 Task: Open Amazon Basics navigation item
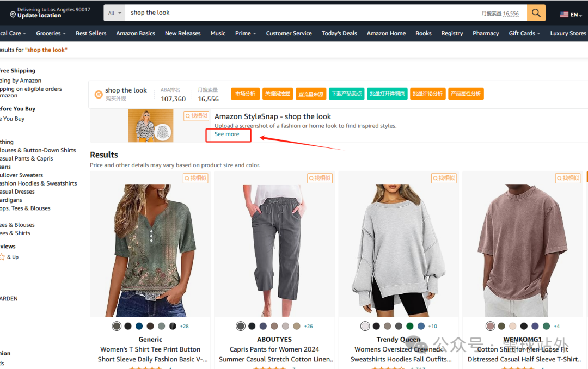tap(136, 33)
